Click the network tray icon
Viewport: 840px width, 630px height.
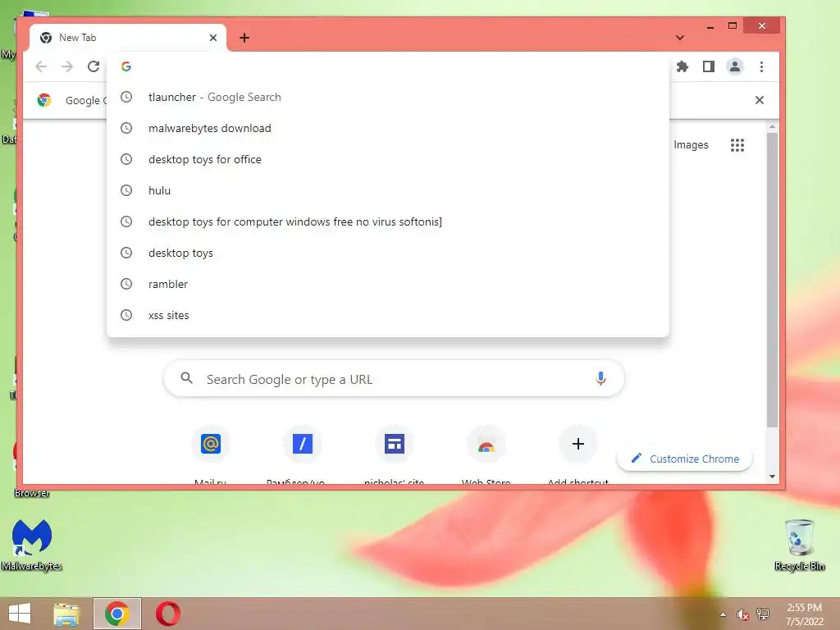[x=762, y=614]
